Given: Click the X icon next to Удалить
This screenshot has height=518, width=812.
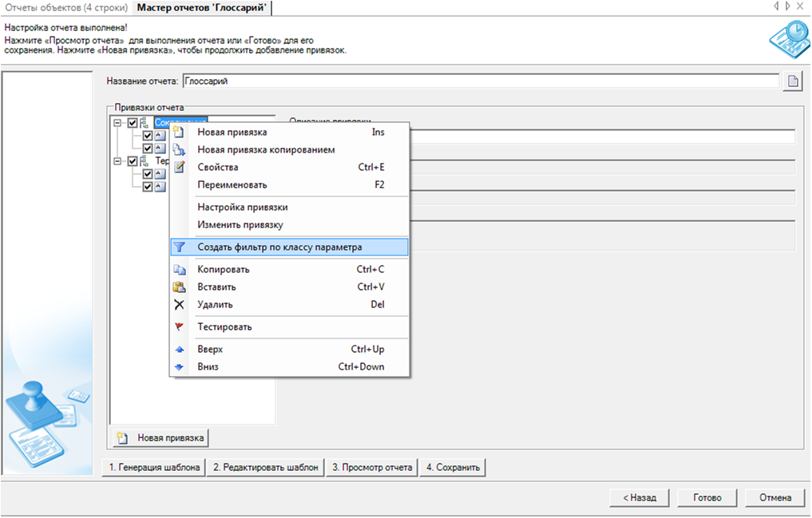Looking at the screenshot, I should pos(180,304).
